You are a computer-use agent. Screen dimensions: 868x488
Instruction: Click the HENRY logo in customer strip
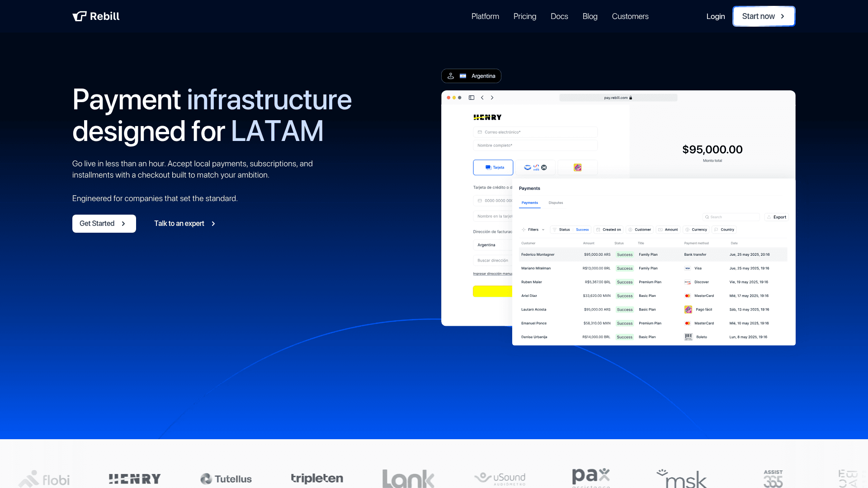(x=135, y=479)
